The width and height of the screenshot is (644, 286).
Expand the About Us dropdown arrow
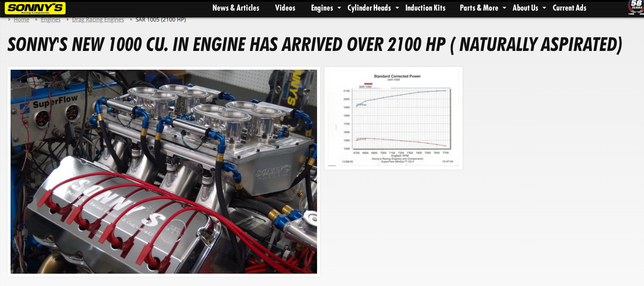(x=544, y=8)
